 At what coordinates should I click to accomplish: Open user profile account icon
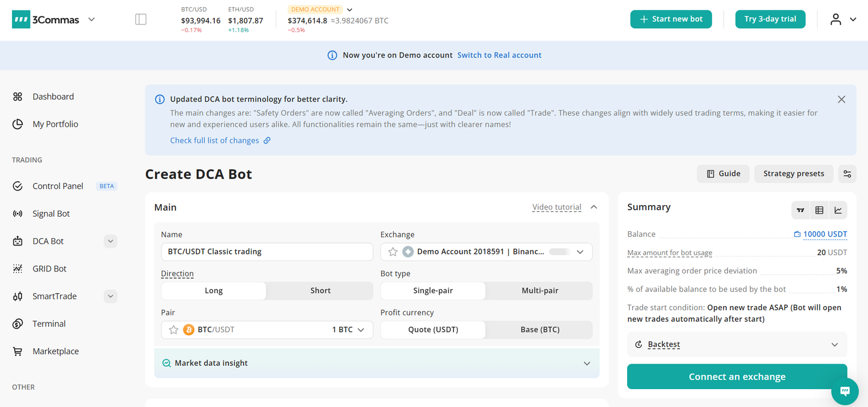[x=835, y=20]
